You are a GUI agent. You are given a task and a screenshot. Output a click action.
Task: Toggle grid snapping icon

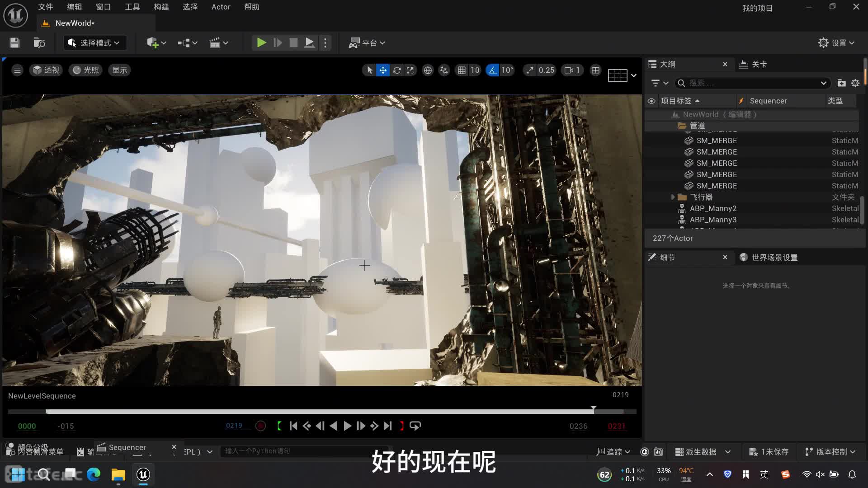coord(462,70)
